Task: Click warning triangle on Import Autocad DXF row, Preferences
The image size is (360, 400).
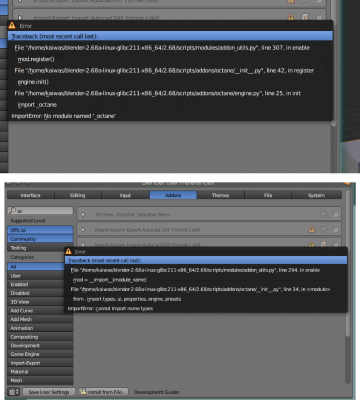Action: click(311, 244)
